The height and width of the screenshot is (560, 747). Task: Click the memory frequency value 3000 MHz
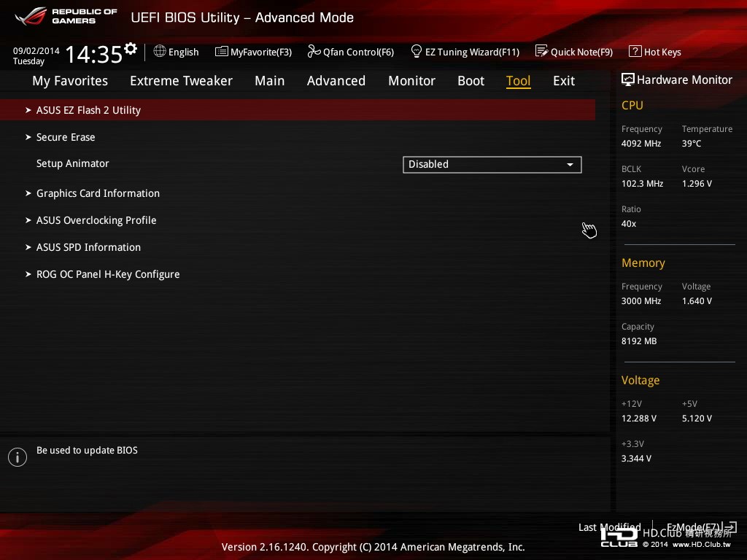(x=641, y=301)
